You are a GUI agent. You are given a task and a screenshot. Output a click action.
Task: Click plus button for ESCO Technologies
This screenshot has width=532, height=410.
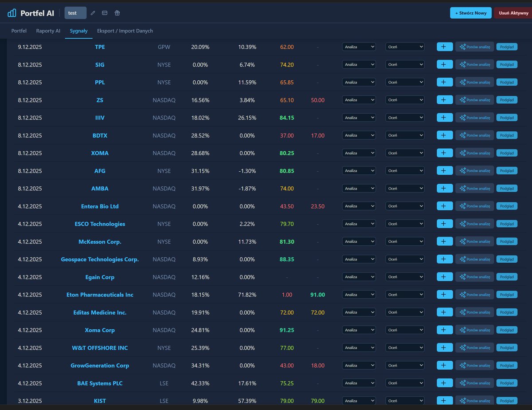coord(445,224)
